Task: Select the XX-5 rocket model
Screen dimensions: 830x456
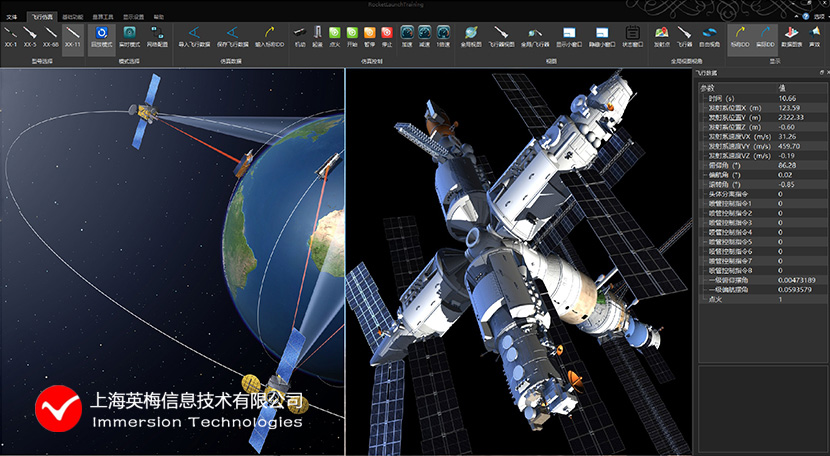Action: pos(30,37)
